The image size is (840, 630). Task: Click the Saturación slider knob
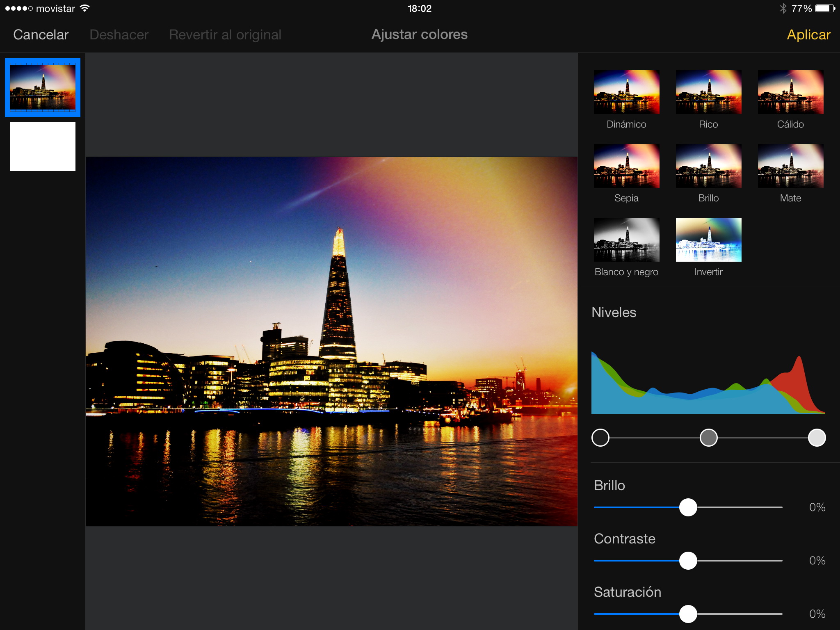coord(688,614)
